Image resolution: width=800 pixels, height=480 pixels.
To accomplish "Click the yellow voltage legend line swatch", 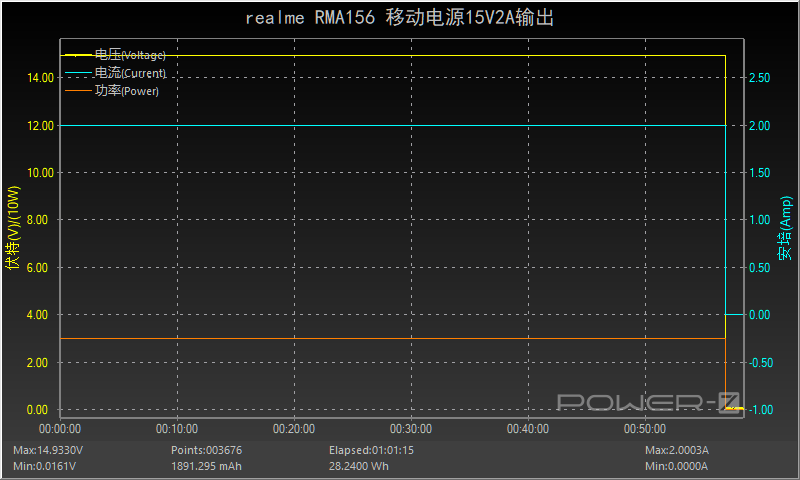I will tap(78, 55).
